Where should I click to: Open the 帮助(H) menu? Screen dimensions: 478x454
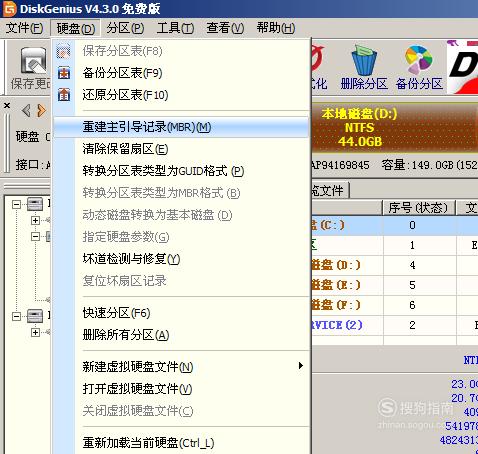(276, 28)
